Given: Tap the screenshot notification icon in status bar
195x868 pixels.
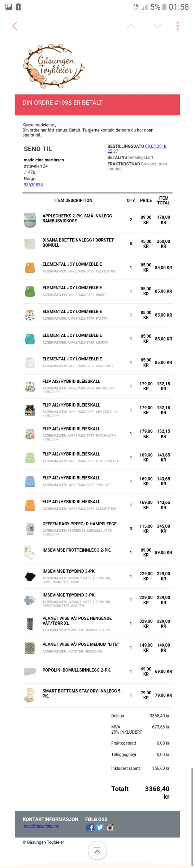Looking at the screenshot, I should (9, 6).
